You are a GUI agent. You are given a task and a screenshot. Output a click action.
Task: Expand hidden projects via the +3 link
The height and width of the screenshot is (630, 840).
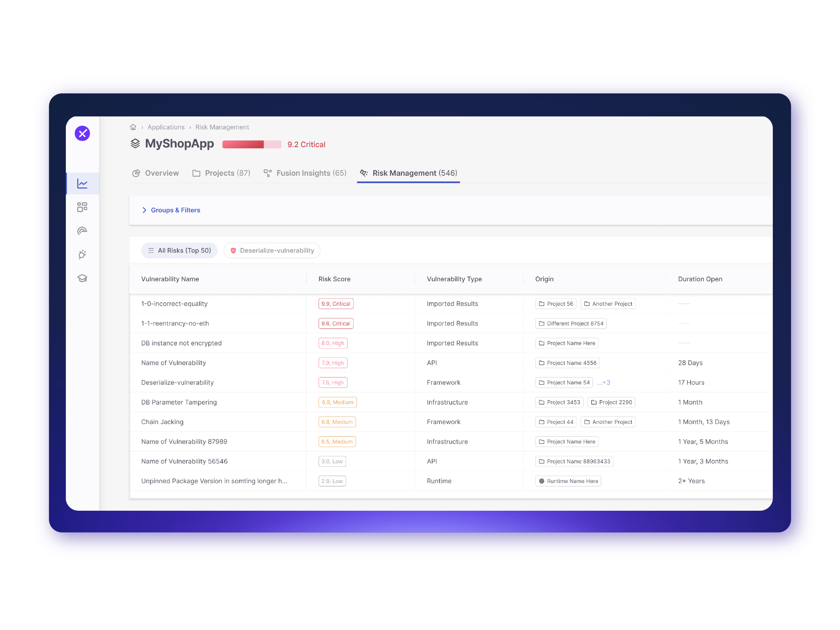point(604,382)
